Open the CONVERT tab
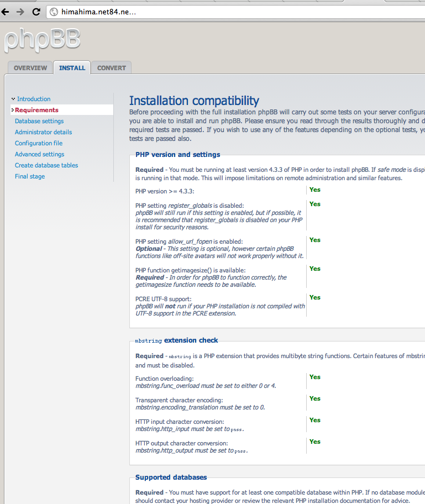Viewport: 425px width, 504px height. coord(111,68)
